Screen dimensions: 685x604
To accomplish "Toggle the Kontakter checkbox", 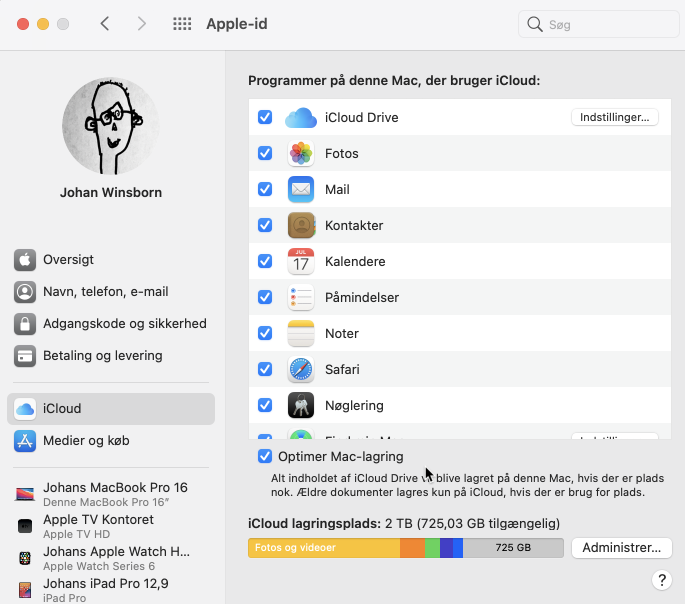I will [265, 225].
